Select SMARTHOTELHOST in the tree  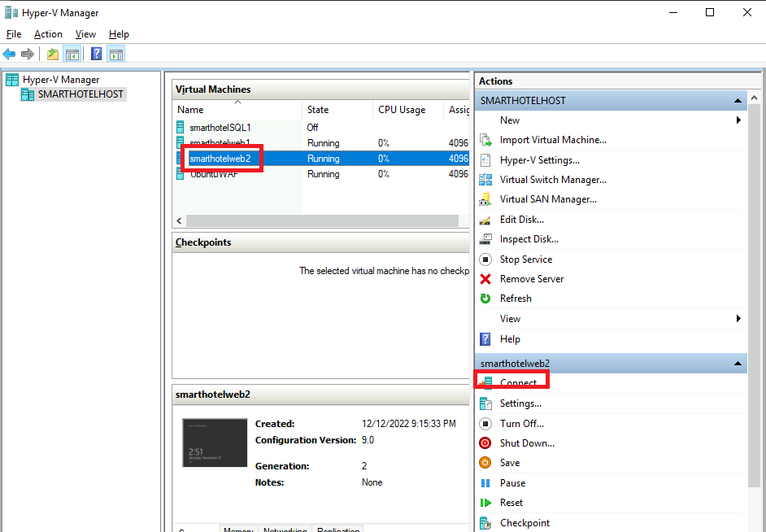81,94
